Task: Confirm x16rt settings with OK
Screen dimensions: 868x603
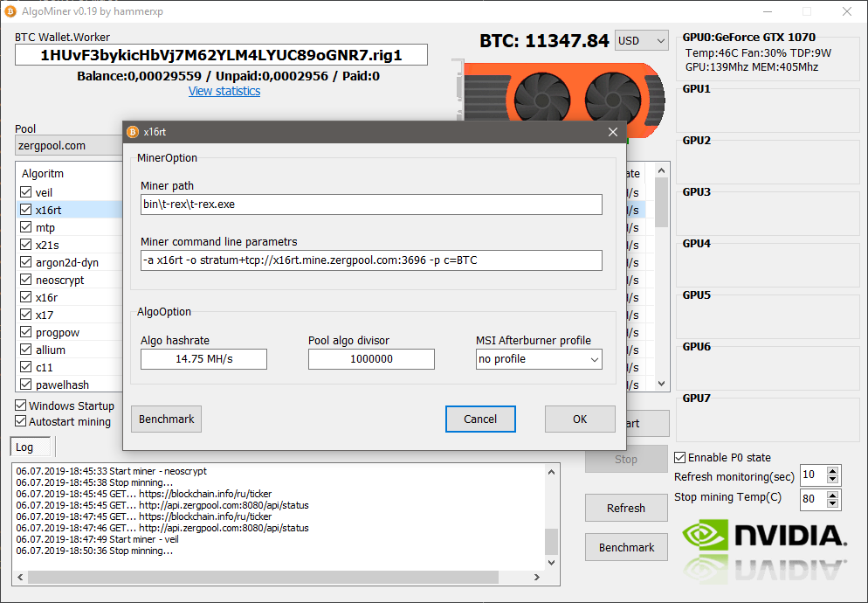Action: point(580,419)
